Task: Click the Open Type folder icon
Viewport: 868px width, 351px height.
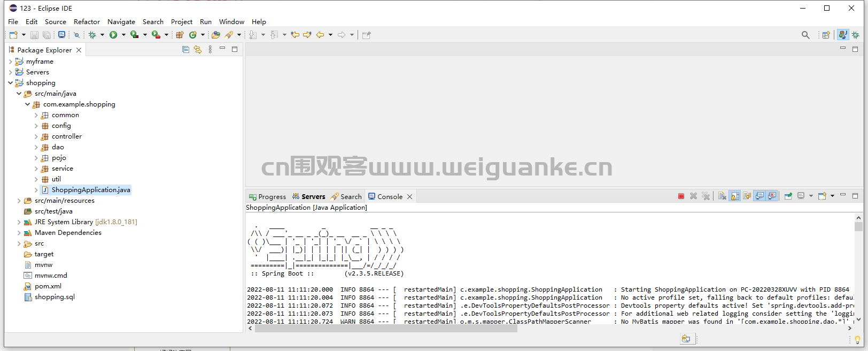Action: (216, 35)
